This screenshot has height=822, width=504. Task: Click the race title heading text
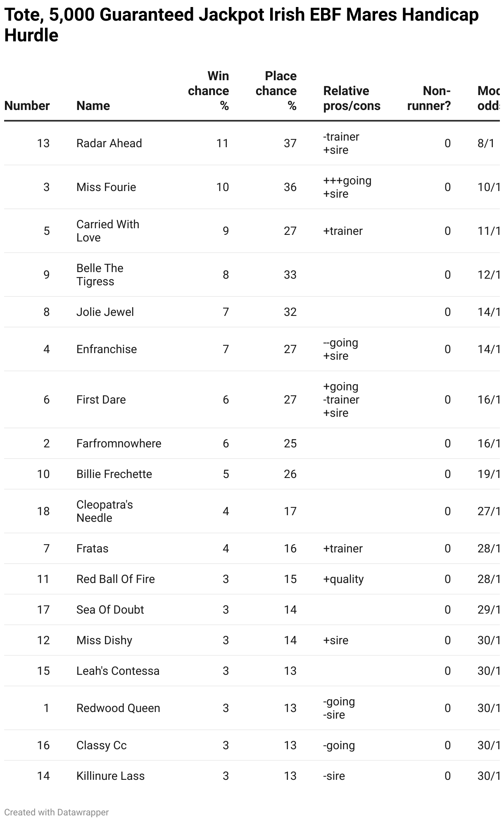click(242, 25)
